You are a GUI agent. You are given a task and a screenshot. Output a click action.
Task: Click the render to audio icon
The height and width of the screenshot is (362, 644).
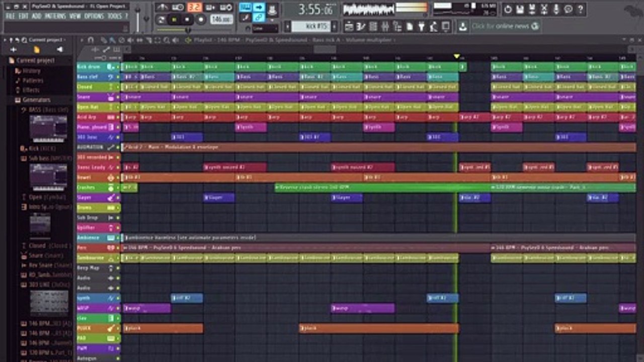(x=532, y=9)
